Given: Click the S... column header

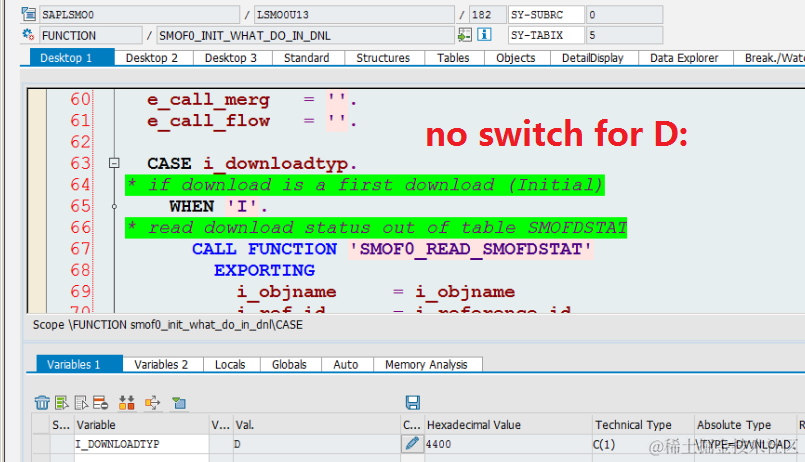Looking at the screenshot, I should coord(62,425).
